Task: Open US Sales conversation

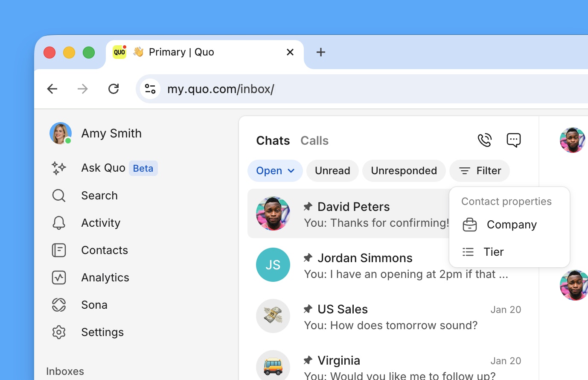Action: click(x=388, y=316)
